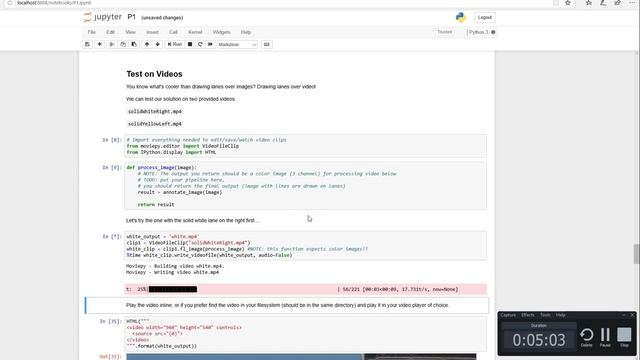Rename notebook by clicking P1 title
640x360 pixels.
(x=131, y=17)
